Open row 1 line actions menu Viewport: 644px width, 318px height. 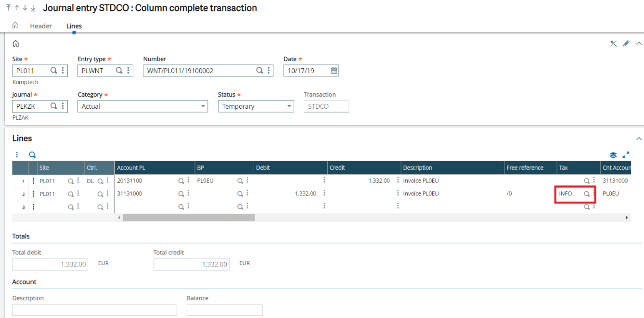[33, 181]
